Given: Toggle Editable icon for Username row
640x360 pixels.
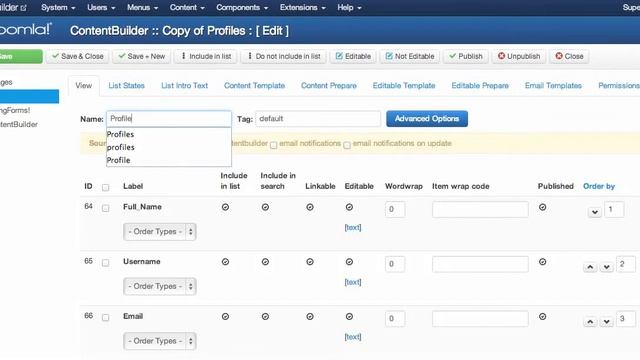Looking at the screenshot, I should pyautogui.click(x=349, y=262).
